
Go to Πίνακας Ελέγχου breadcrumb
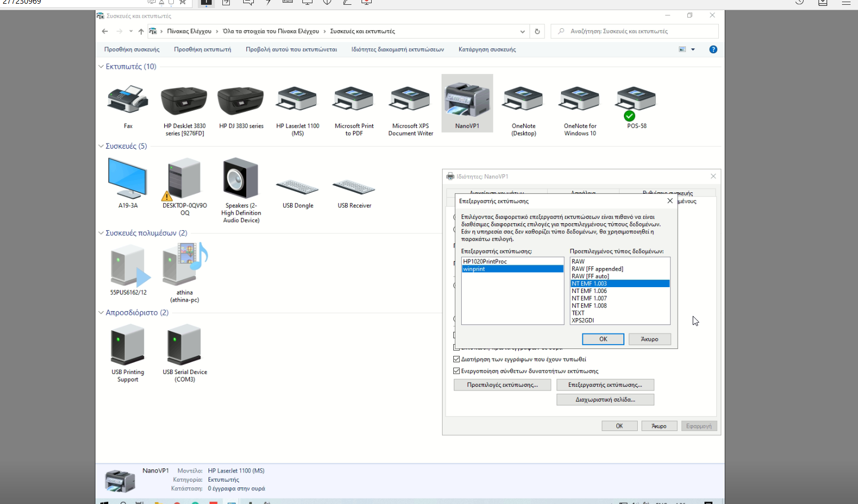click(x=189, y=31)
